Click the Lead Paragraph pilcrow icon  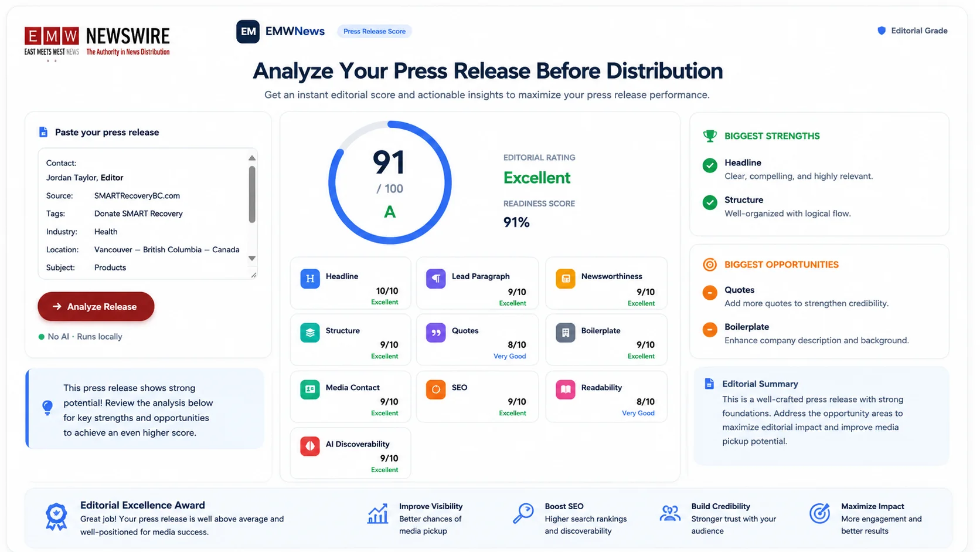(436, 279)
